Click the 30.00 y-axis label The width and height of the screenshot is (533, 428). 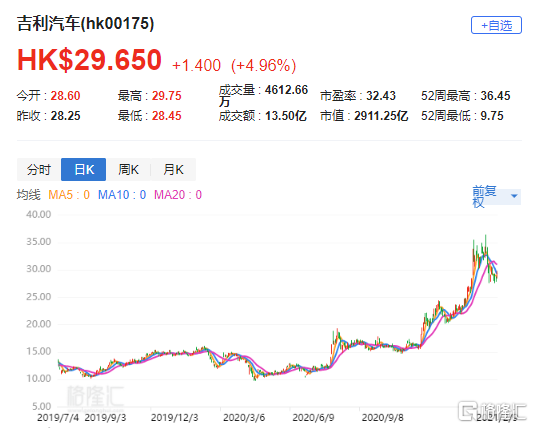tap(38, 269)
